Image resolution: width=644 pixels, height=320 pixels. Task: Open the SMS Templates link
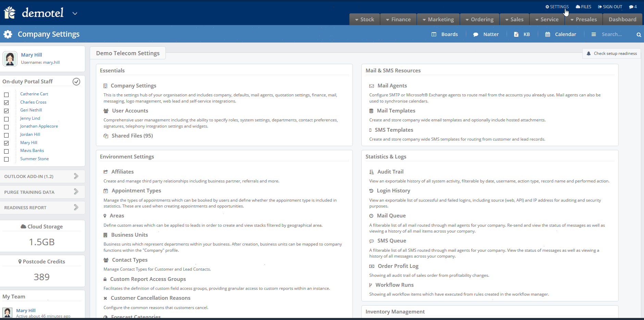point(394,130)
